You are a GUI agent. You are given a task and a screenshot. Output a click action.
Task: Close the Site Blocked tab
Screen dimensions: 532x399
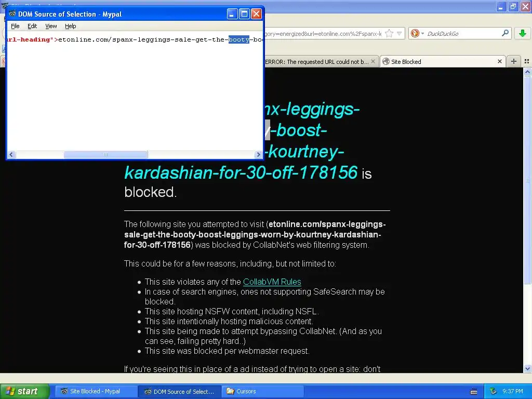[x=500, y=61]
